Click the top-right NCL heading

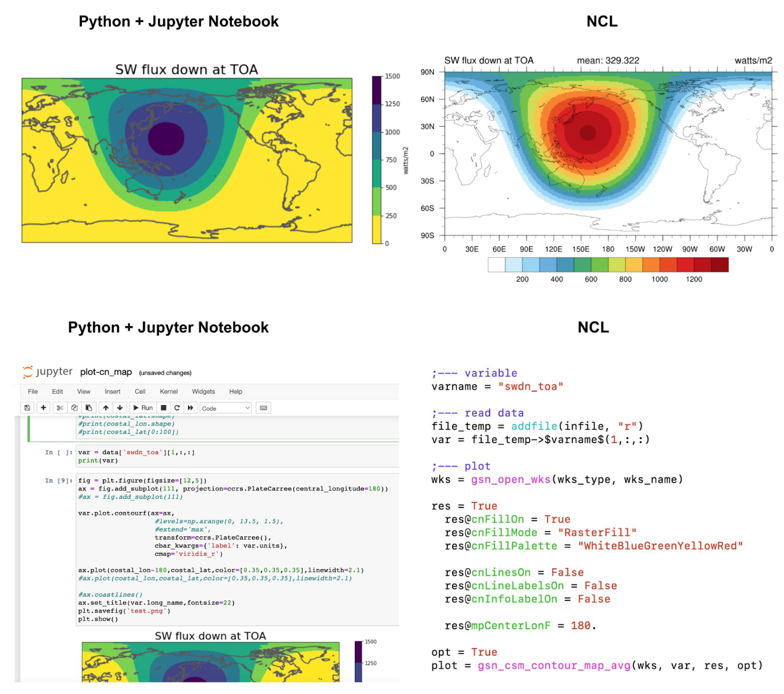pos(602,22)
